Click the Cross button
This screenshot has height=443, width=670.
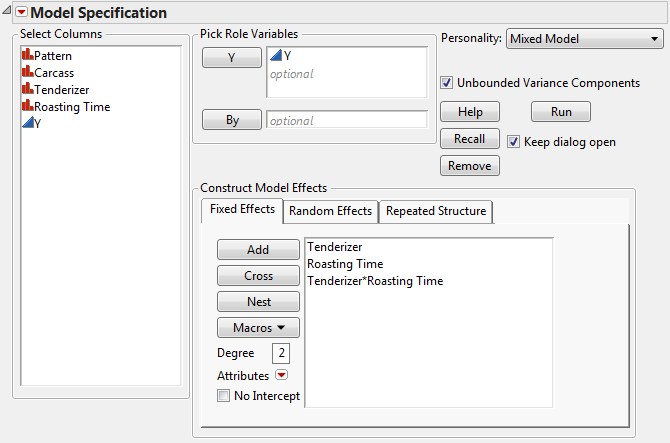(258, 275)
